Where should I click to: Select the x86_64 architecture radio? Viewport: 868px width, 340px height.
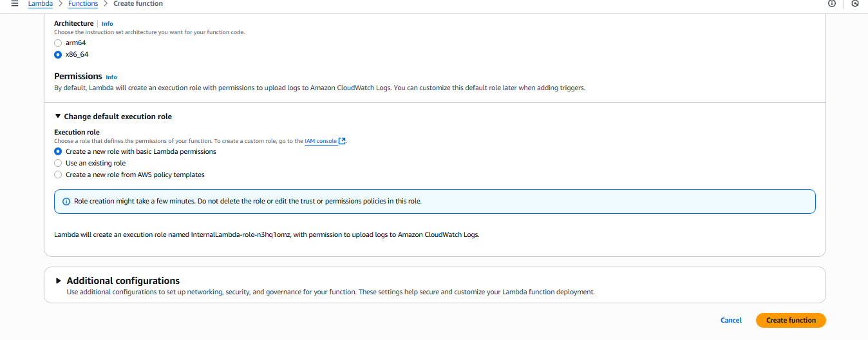point(58,55)
